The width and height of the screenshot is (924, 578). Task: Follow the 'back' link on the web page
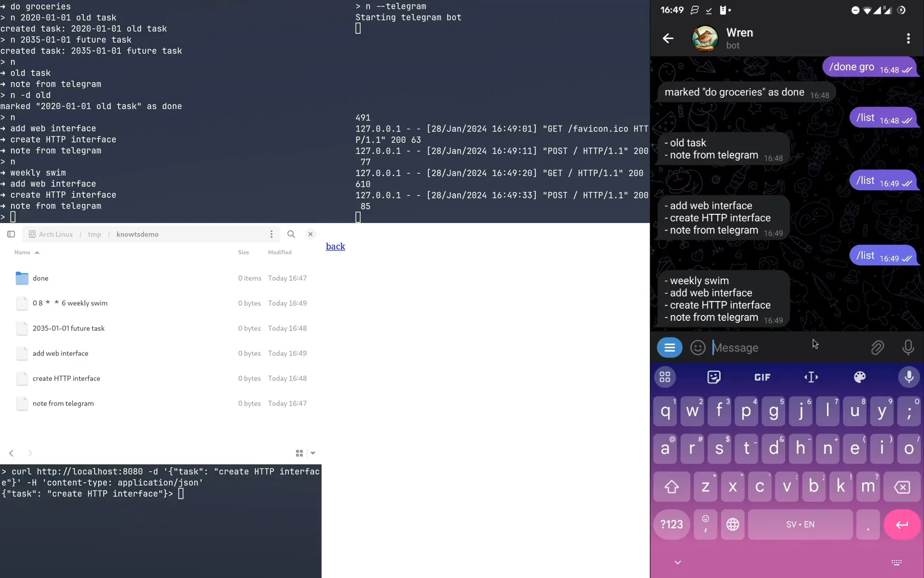(335, 246)
